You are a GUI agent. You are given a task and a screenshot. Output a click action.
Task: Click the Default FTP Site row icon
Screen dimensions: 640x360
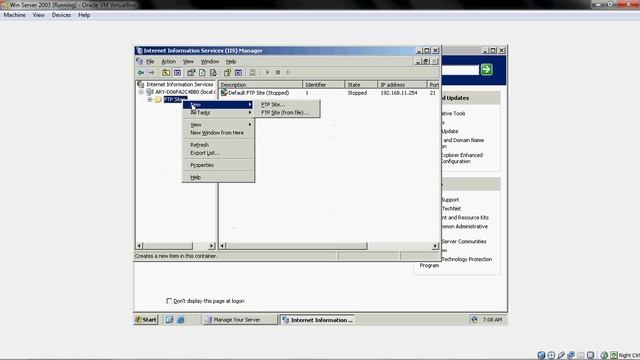[224, 93]
